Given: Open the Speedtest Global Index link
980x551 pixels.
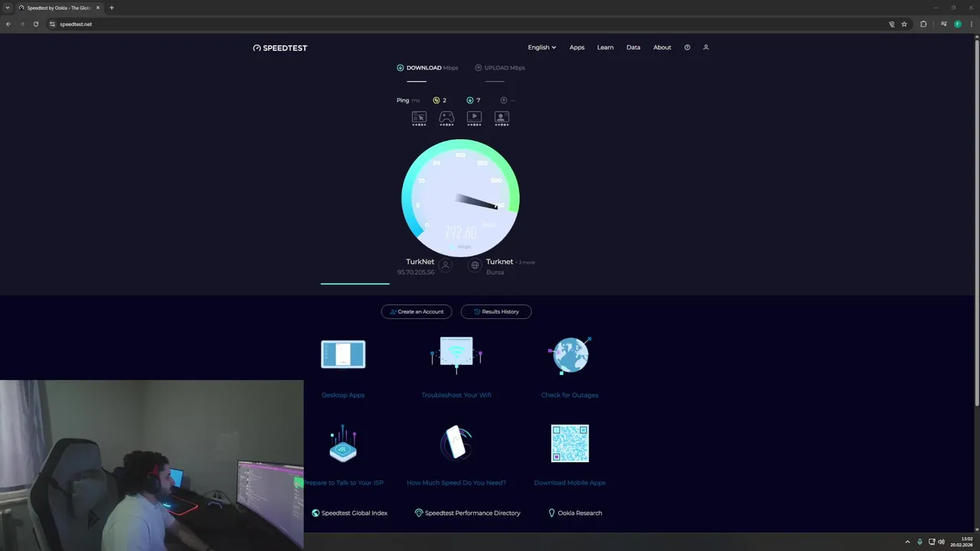Looking at the screenshot, I should [350, 513].
